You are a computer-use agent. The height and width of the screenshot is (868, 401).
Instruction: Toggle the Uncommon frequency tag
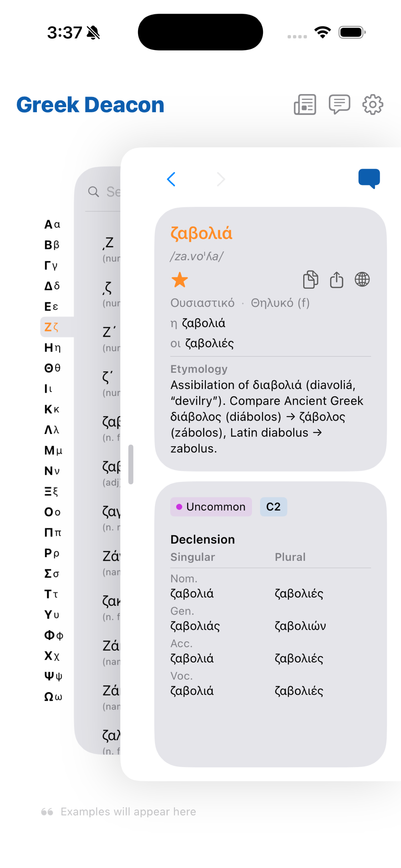[x=211, y=506]
